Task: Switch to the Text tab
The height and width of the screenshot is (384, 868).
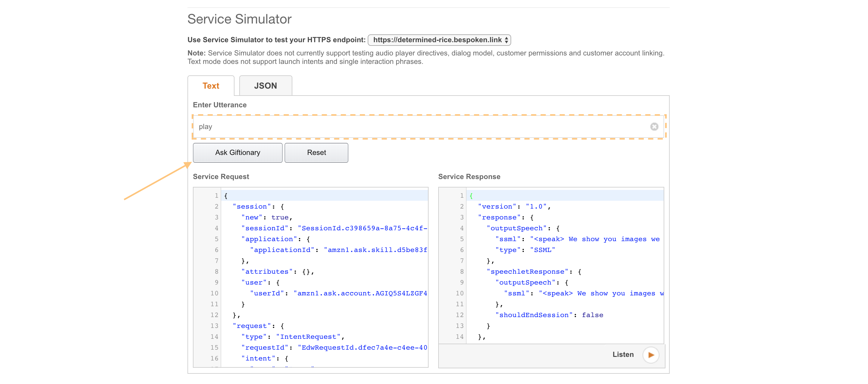Action: (211, 86)
